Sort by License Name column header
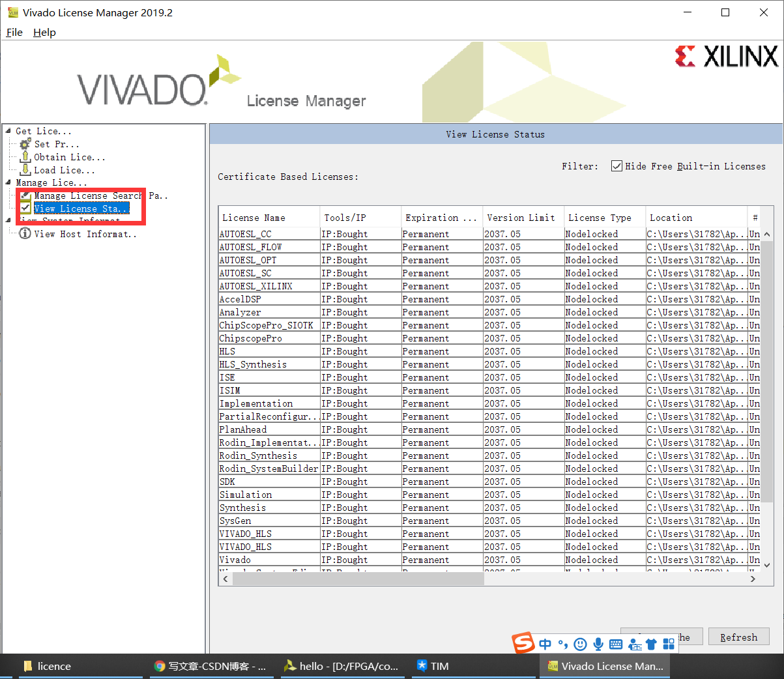The height and width of the screenshot is (679, 784). 269,218
